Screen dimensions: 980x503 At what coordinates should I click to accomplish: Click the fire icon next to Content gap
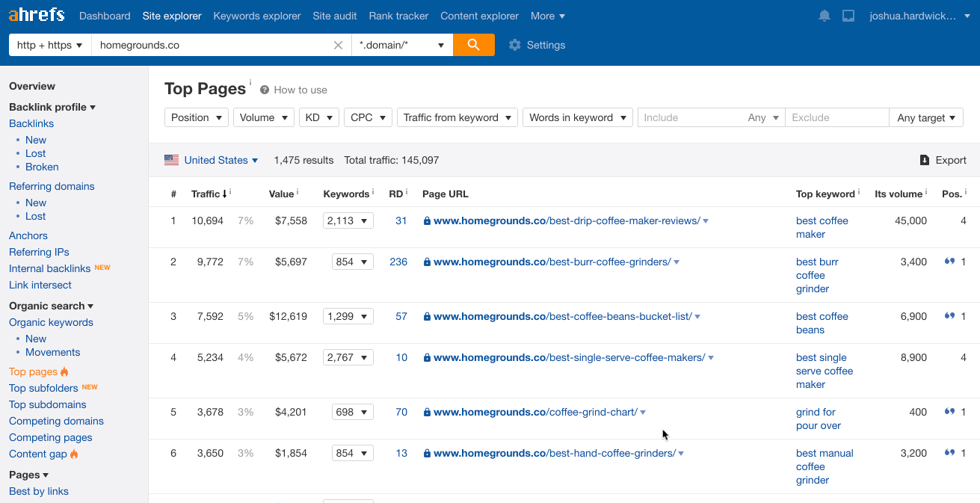point(75,454)
